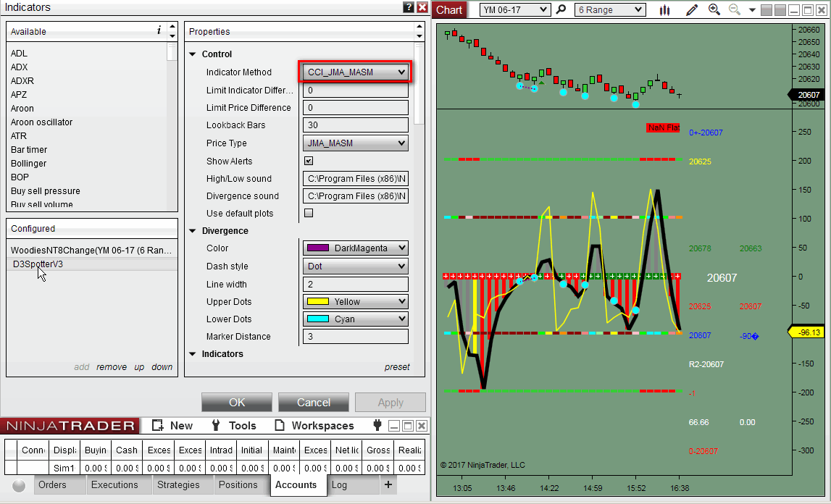The height and width of the screenshot is (504, 831).
Task: Open the Upper Dots Yellow color picker
Action: pos(355,302)
